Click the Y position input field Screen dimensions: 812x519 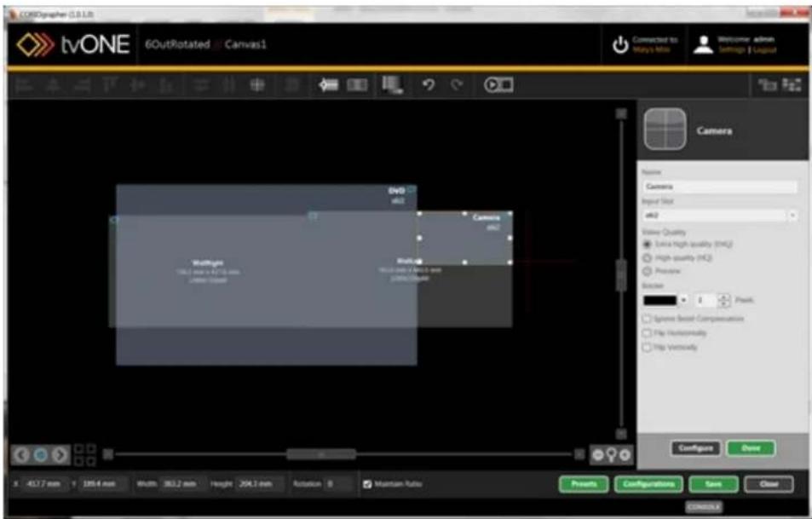click(x=103, y=484)
